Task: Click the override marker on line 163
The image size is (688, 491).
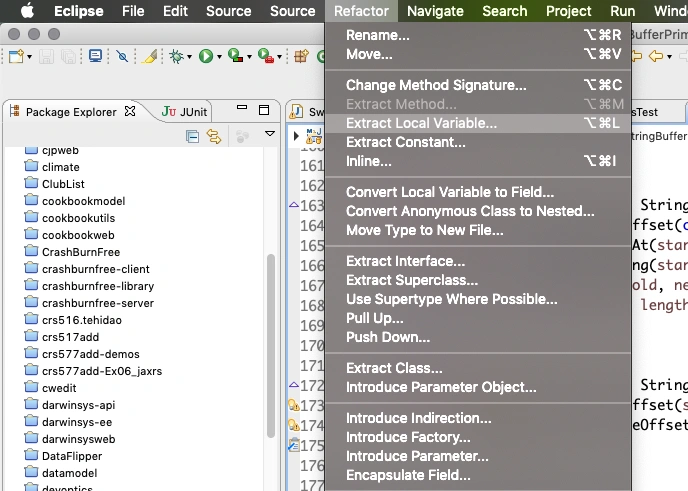Action: [x=294, y=204]
